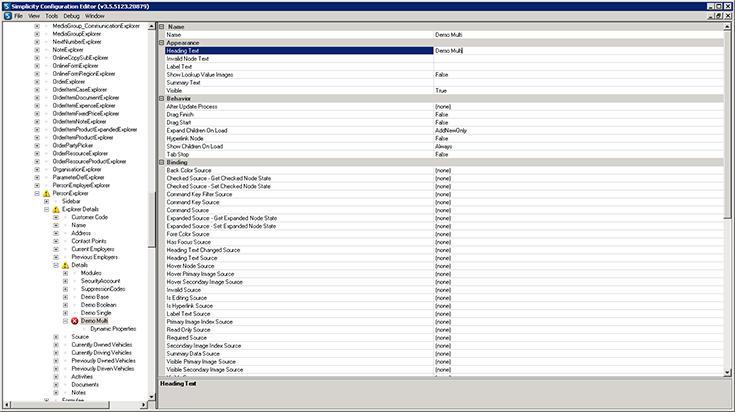The width and height of the screenshot is (735, 412).
Task: Expand the Demo Single tree node
Action: 65,313
